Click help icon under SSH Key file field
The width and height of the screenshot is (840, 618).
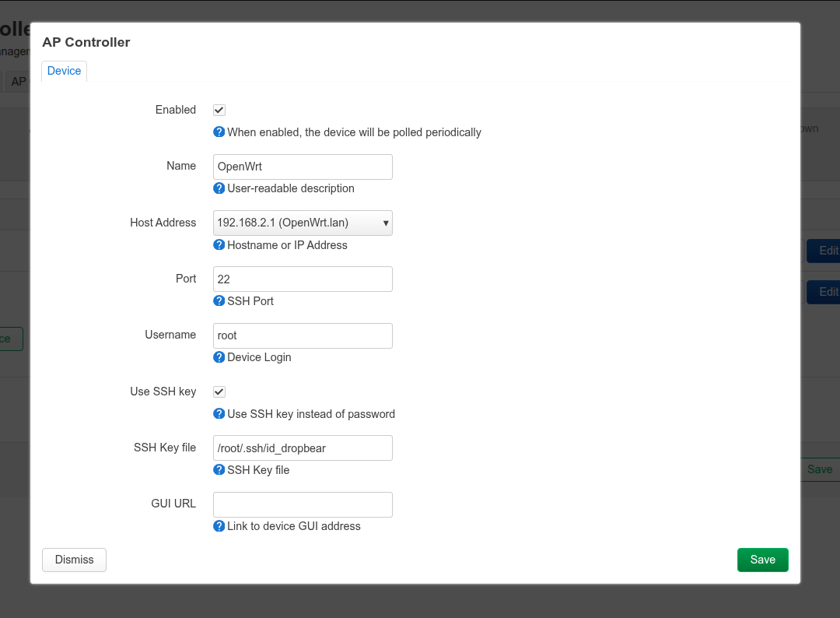coord(219,470)
